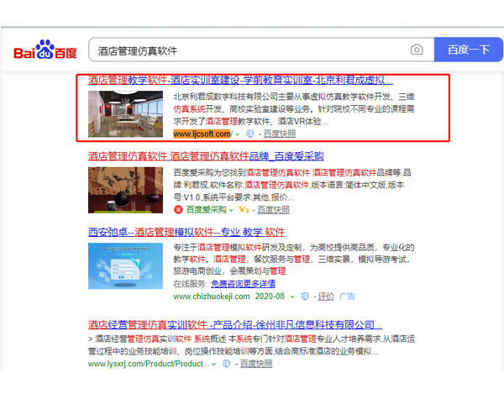Open 西安驰卓--酒店管理模拟软件 result title
This screenshot has height=420, width=504.
point(186,232)
